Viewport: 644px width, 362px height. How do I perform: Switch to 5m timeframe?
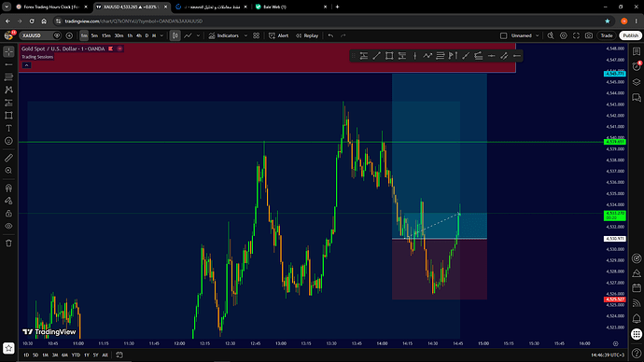(94, 35)
